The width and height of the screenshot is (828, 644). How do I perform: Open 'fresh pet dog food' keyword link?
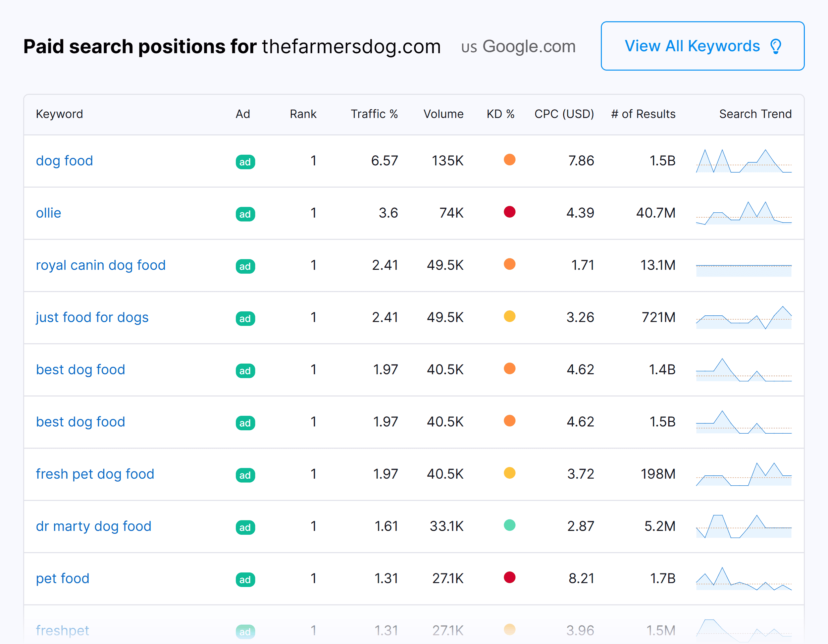coord(95,474)
